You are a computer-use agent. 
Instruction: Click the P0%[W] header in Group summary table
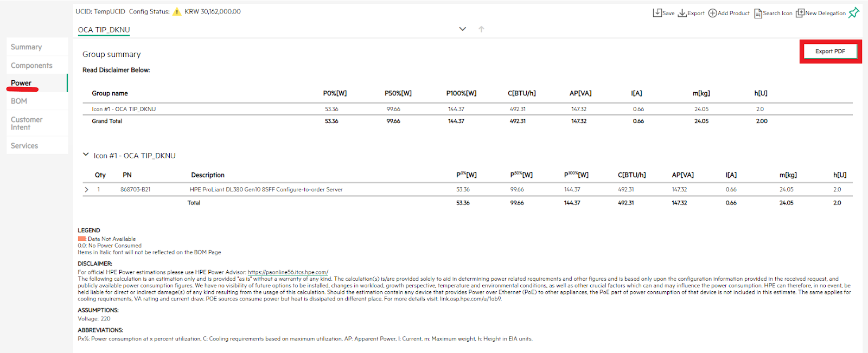[x=335, y=93]
